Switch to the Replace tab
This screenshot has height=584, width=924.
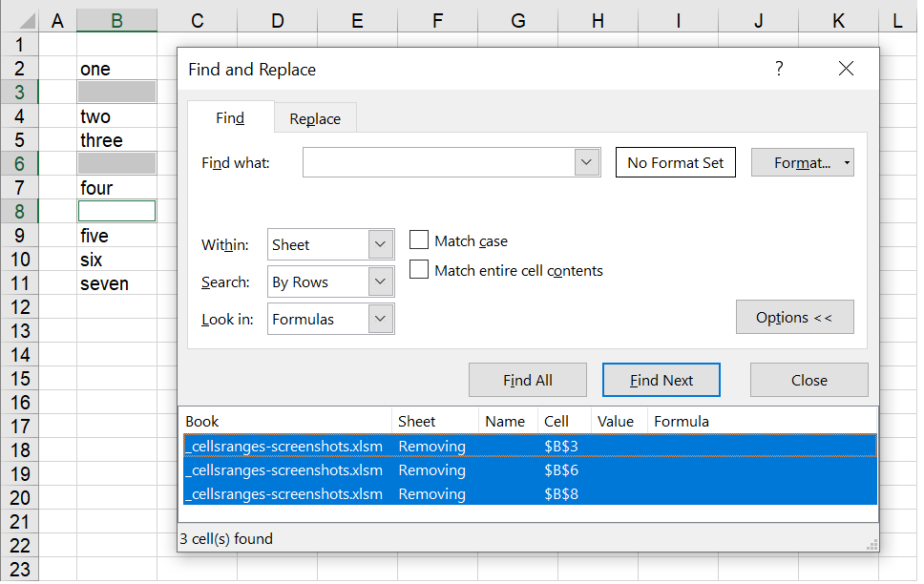click(315, 118)
